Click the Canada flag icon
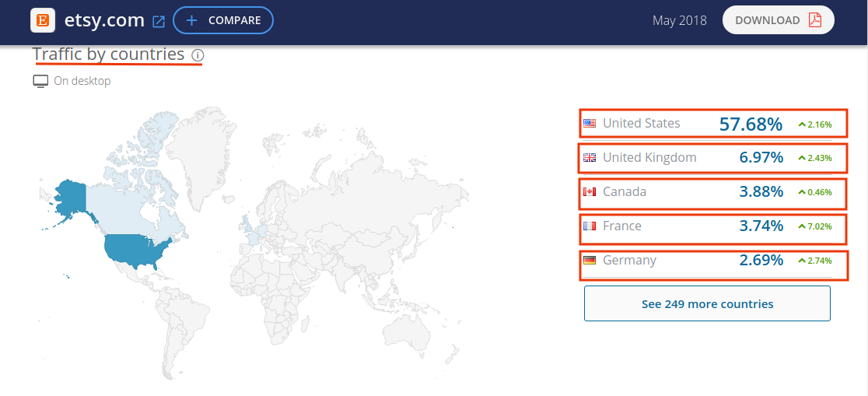The width and height of the screenshot is (868, 396). tap(590, 192)
